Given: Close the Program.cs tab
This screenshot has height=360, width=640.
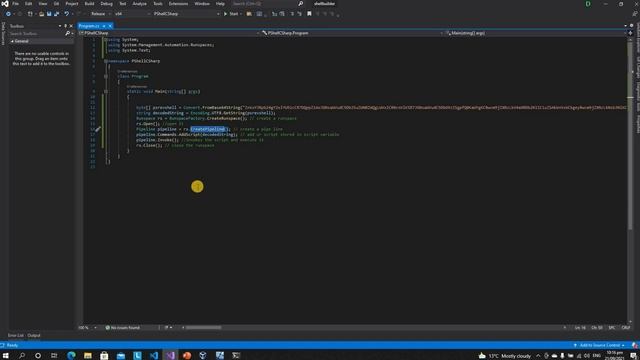Looking at the screenshot, I should pos(110,26).
